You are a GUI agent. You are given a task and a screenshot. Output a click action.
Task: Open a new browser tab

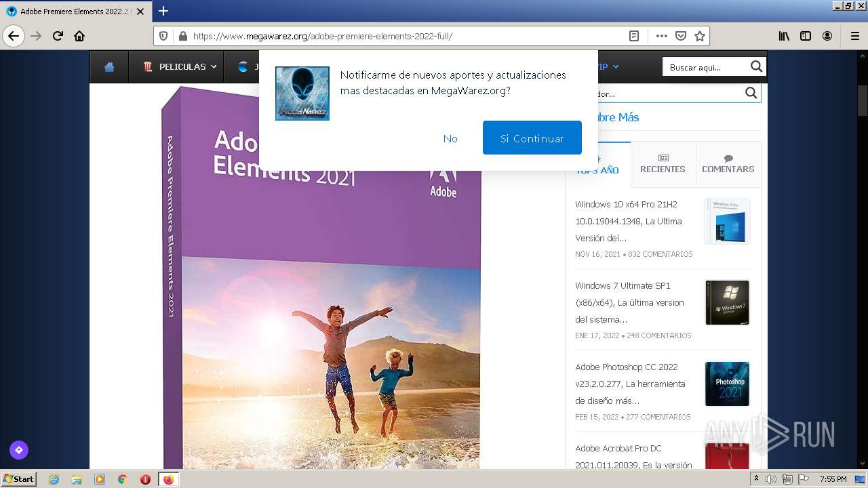pos(163,11)
